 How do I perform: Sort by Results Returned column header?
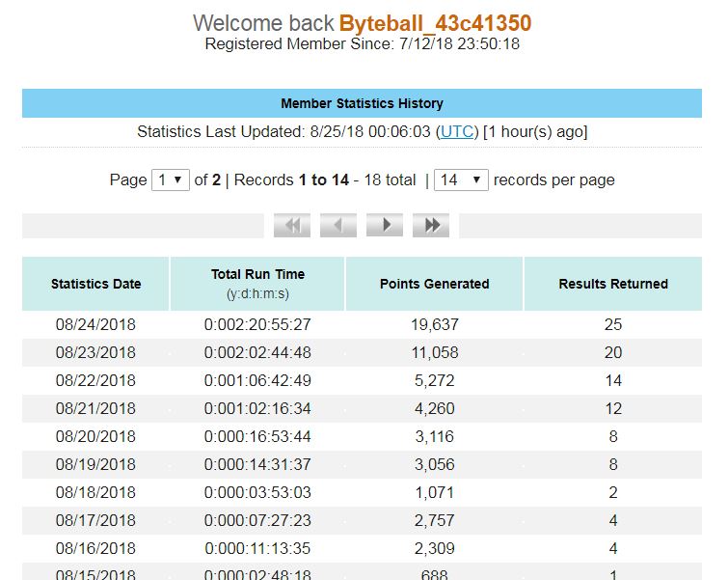coord(613,284)
